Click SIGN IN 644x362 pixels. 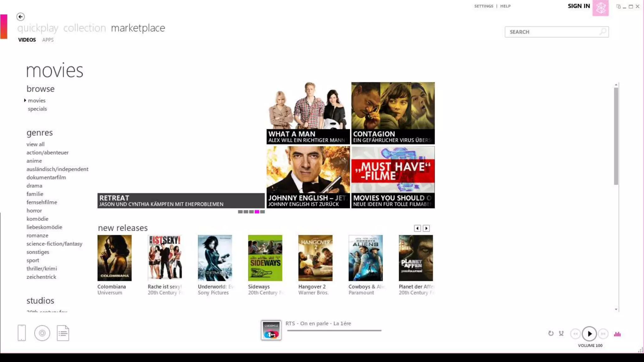pos(579,6)
